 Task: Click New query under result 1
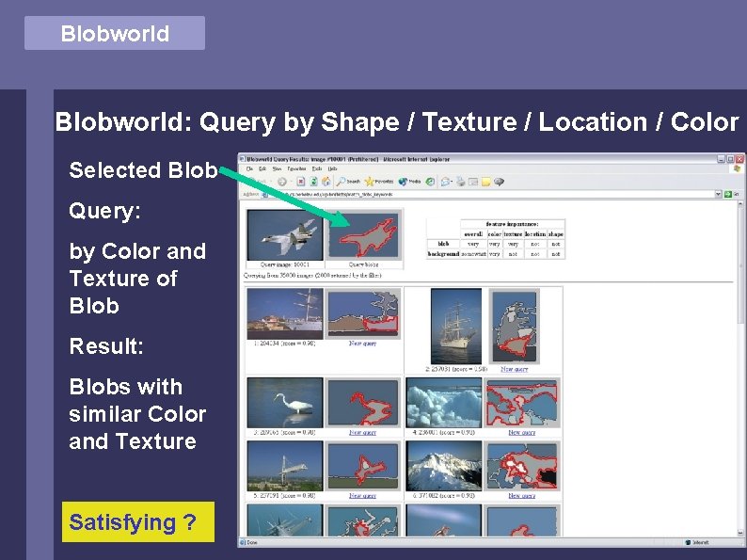(362, 344)
